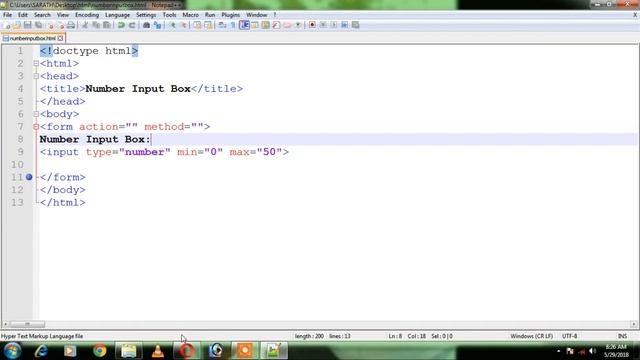Collapse the html tag fold marker
Viewport: 640px width, 360px height.
click(36, 64)
